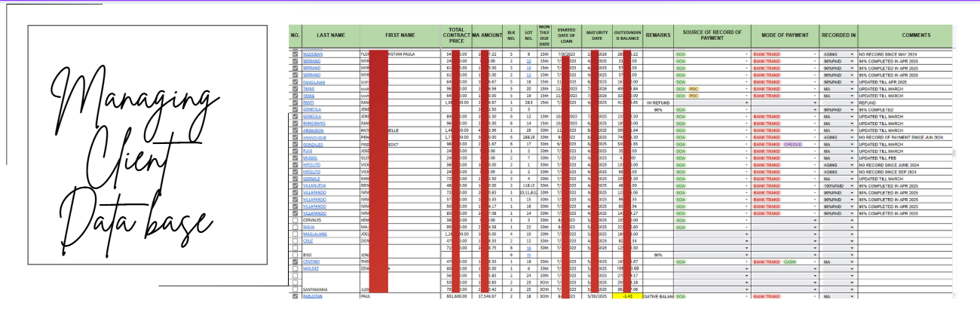Viewport: 980px width, 324px height.
Task: Select the TOTAL CONTRACT PRICE header
Action: pos(456,35)
